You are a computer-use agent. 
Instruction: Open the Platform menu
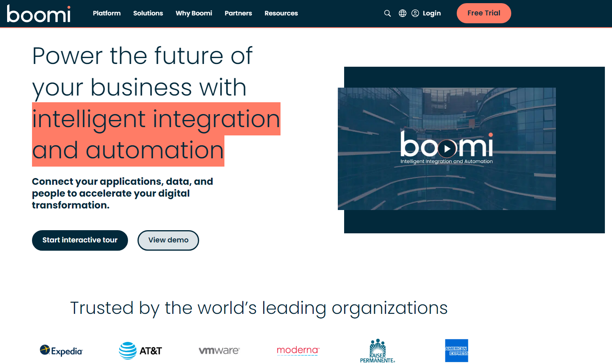tap(107, 13)
